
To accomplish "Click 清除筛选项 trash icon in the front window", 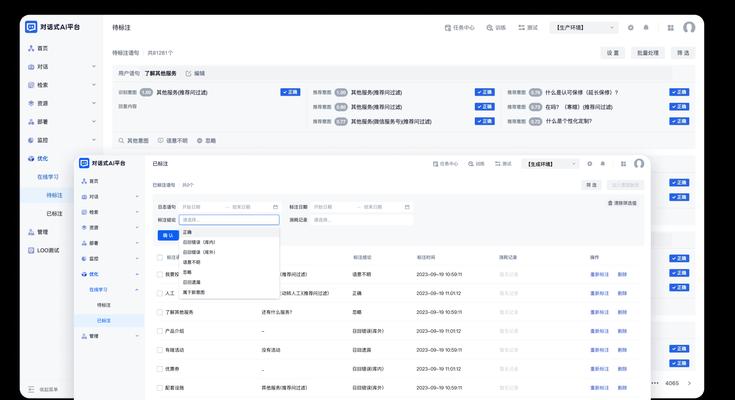I will click(610, 203).
